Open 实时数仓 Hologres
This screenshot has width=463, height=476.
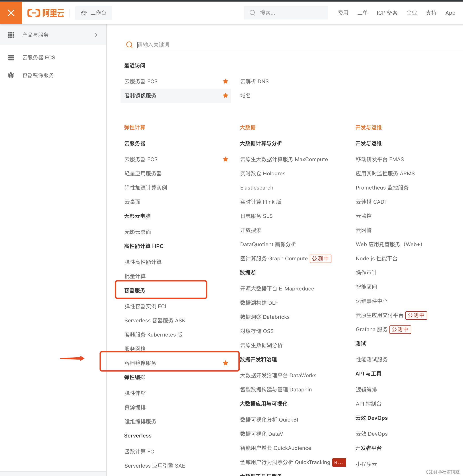tap(263, 174)
